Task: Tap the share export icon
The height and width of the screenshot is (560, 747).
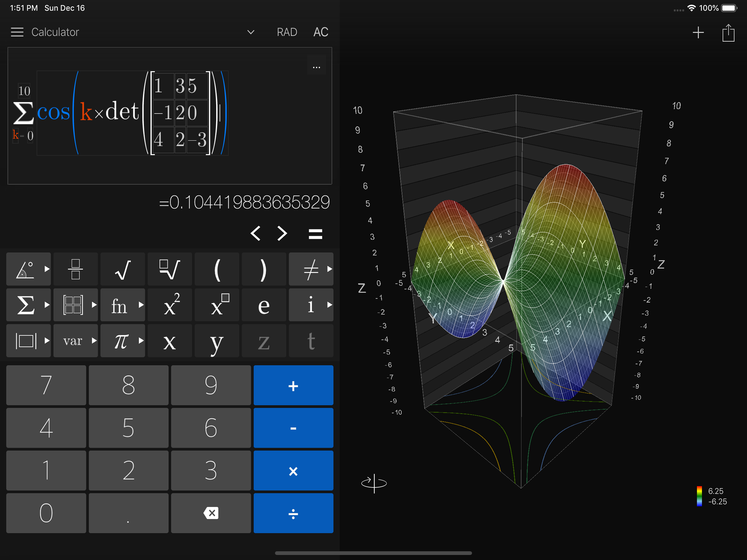Action: [x=728, y=33]
